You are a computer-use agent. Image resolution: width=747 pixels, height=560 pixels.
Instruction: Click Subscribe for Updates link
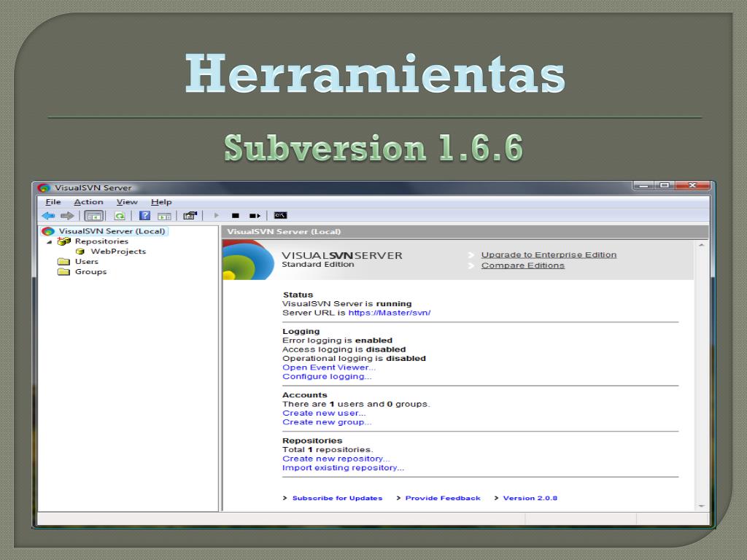pos(337,498)
